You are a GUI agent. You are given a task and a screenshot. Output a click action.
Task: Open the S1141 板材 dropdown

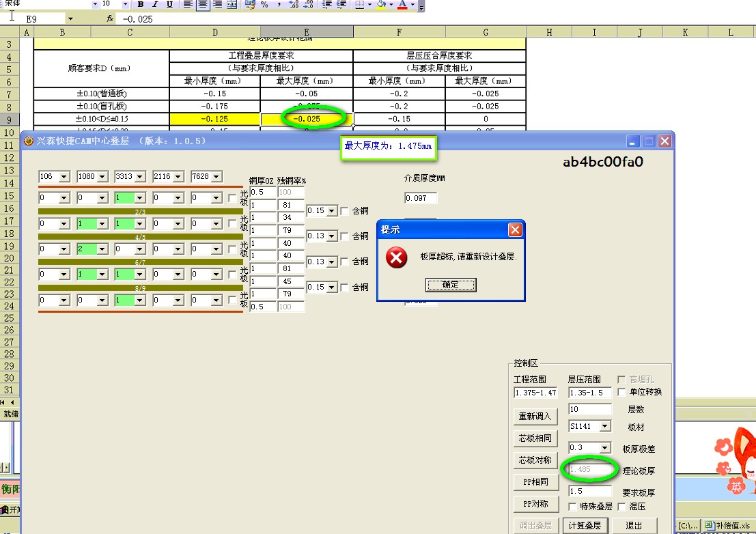[604, 426]
